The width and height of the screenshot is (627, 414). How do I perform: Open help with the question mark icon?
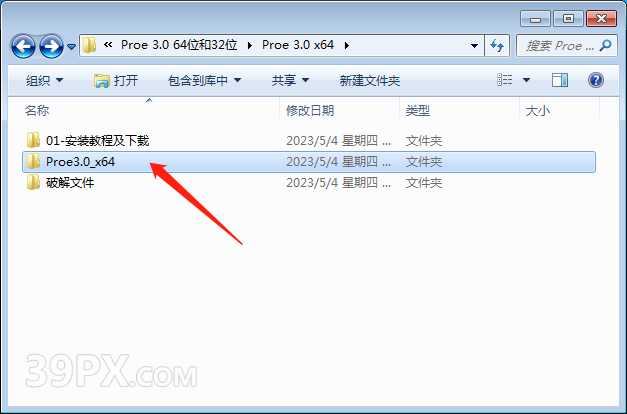pyautogui.click(x=596, y=80)
